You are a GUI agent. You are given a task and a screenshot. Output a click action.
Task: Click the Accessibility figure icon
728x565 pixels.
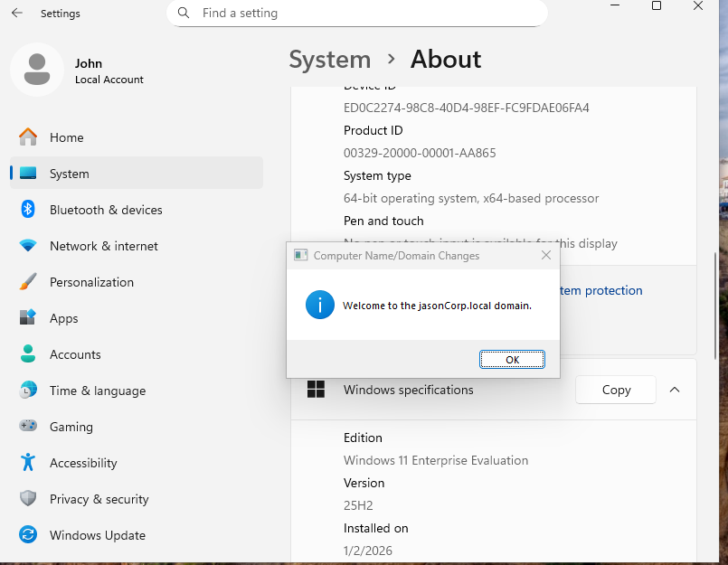point(28,463)
